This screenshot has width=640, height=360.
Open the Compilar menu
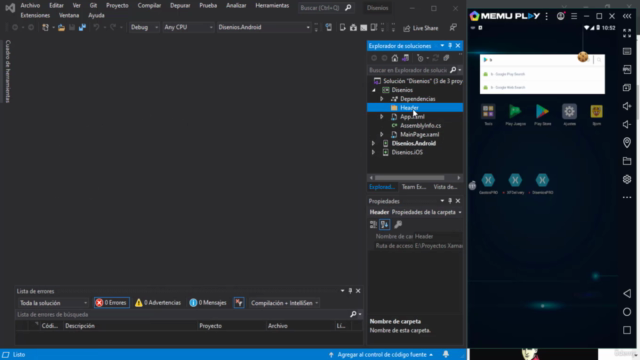click(149, 6)
